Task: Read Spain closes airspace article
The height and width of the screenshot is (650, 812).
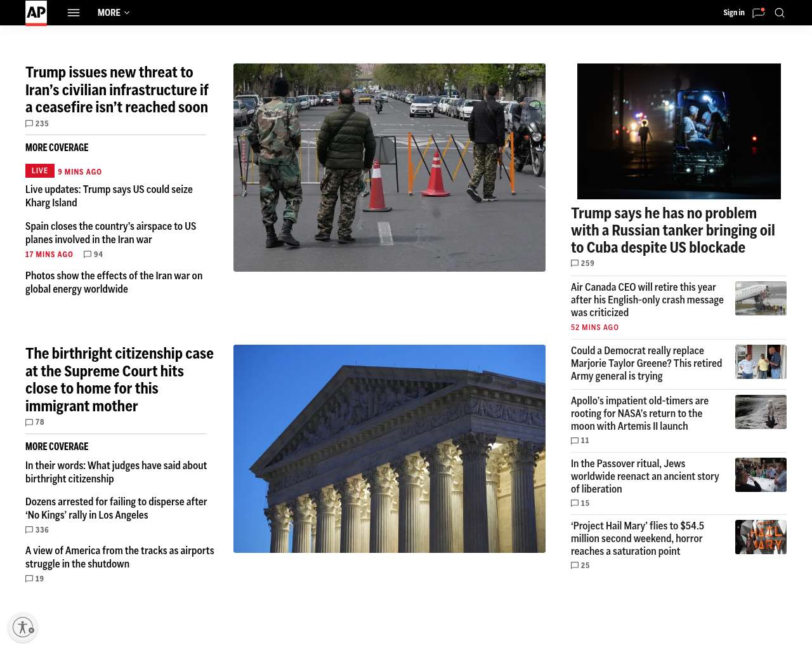Action: [x=110, y=233]
